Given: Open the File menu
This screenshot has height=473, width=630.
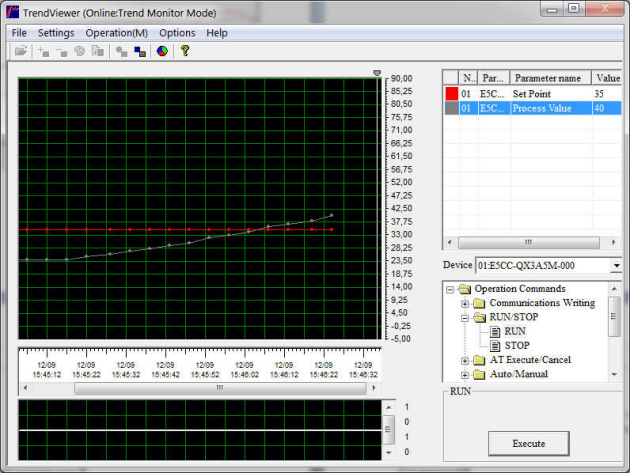Looking at the screenshot, I should point(19,33).
